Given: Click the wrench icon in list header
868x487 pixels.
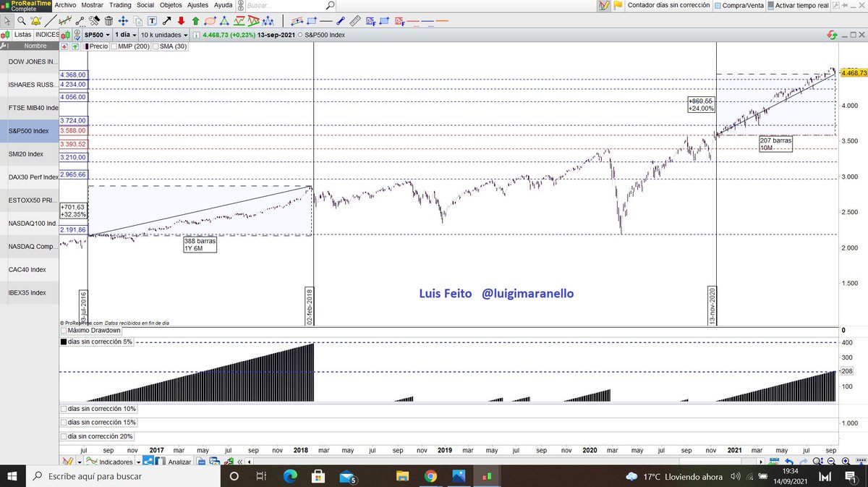Looking at the screenshot, I should (5, 46).
